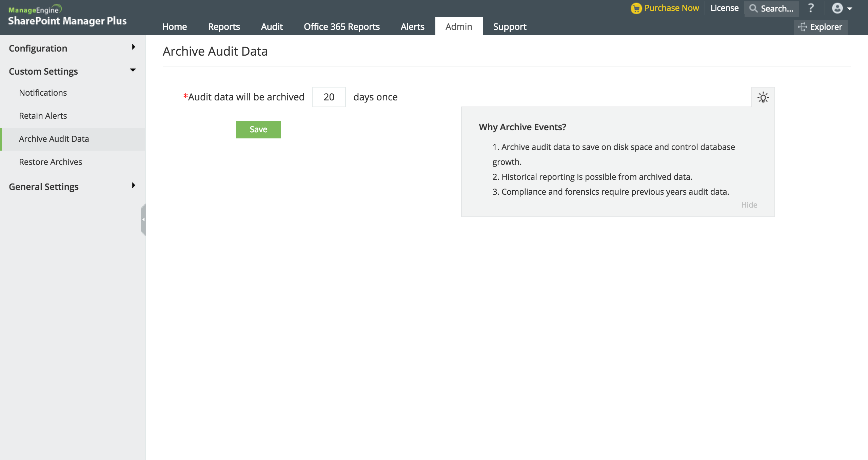Click the light bulb hint icon
This screenshot has height=460, width=868.
(x=763, y=97)
